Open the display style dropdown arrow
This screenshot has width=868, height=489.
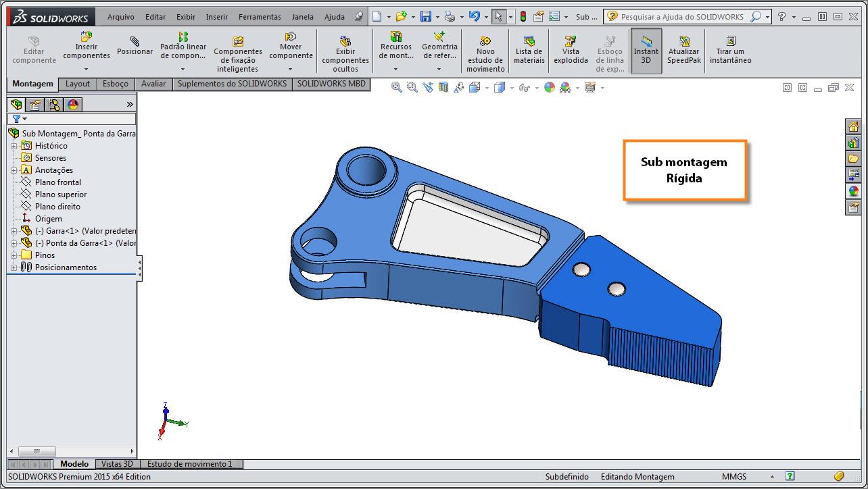pyautogui.click(x=512, y=86)
